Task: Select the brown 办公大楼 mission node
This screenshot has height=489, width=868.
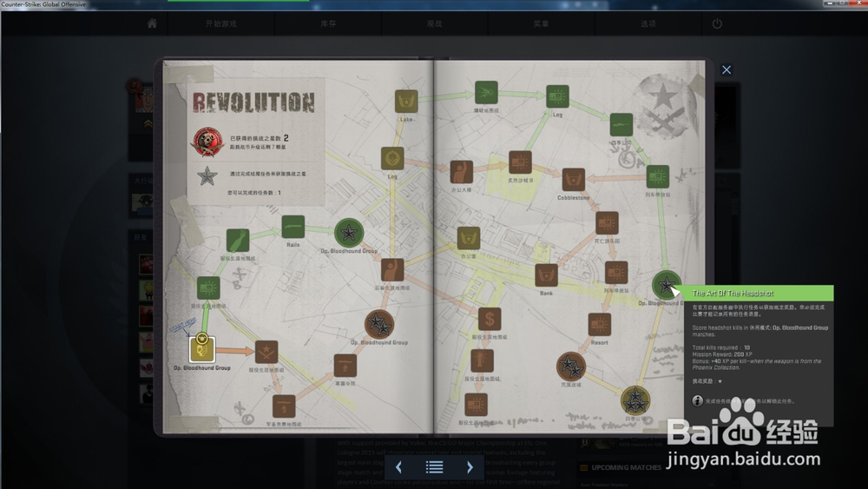Action: [462, 172]
